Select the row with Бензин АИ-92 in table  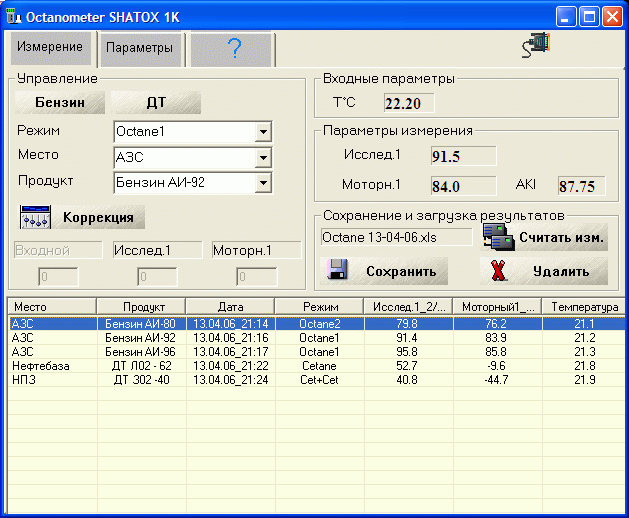[x=317, y=337]
